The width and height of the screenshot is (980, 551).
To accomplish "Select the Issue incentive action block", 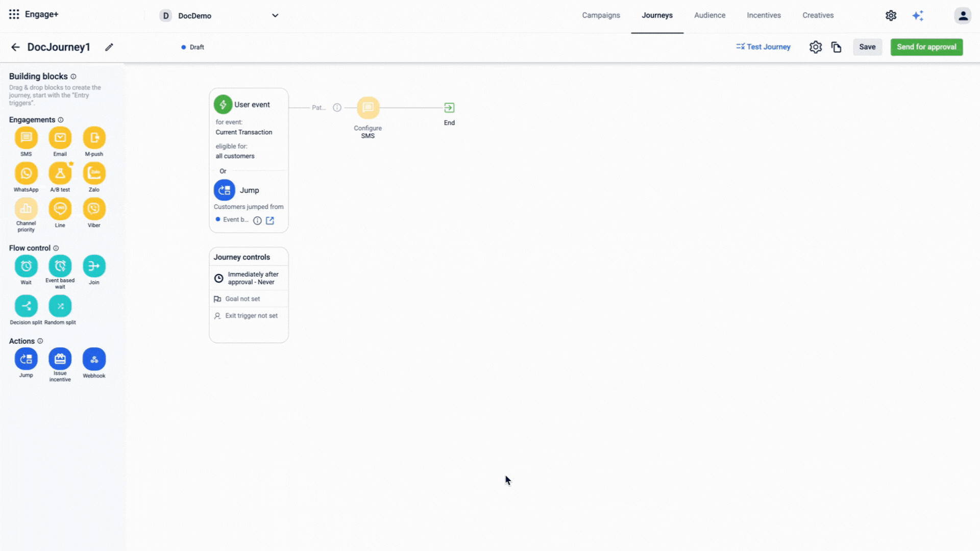I will click(x=60, y=359).
